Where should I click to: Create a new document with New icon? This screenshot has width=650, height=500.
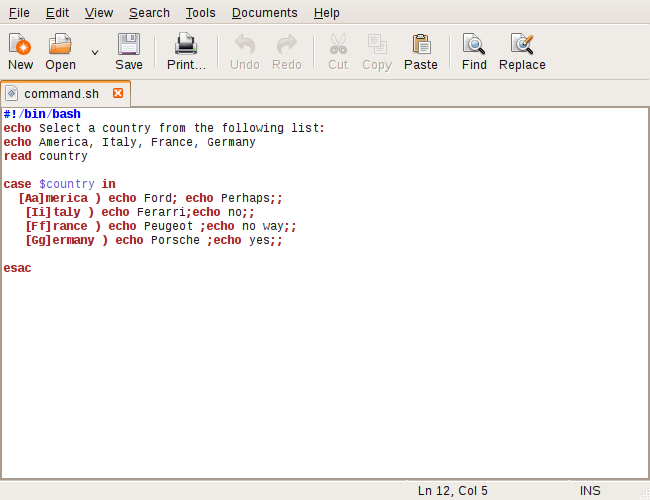point(20,44)
